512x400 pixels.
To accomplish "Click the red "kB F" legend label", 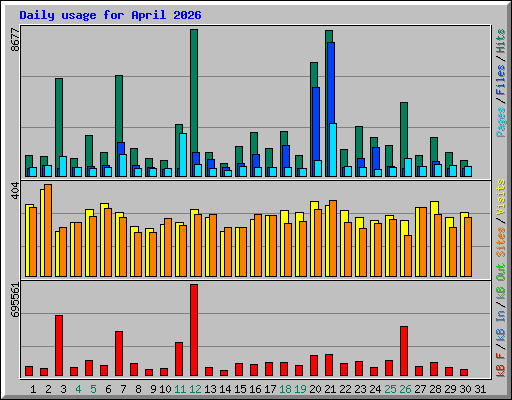I will 501,365.
